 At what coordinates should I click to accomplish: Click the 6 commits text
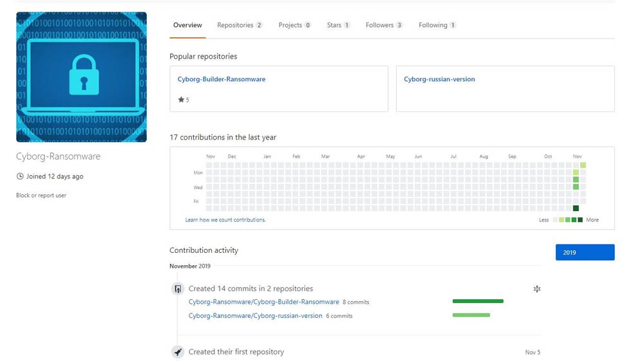(x=339, y=316)
